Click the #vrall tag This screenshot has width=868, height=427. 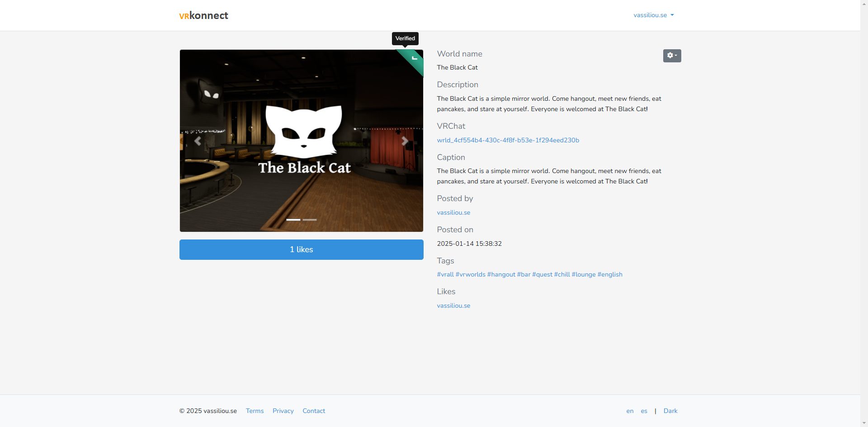click(x=445, y=274)
